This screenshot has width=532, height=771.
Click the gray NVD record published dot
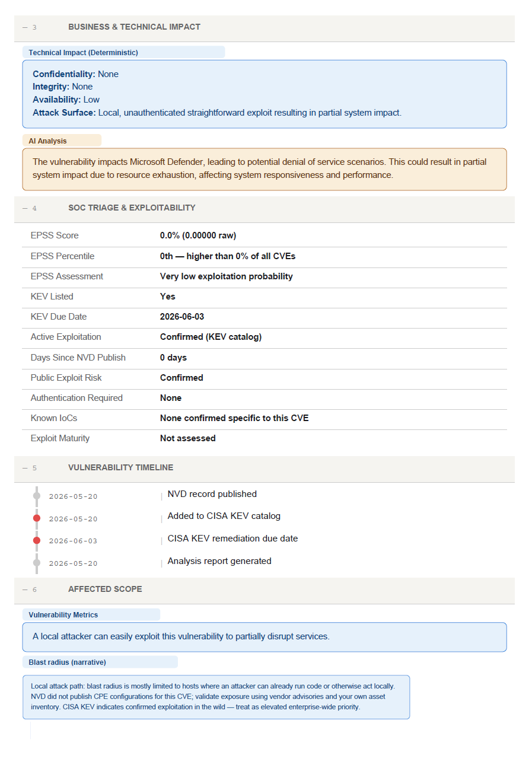point(37,496)
